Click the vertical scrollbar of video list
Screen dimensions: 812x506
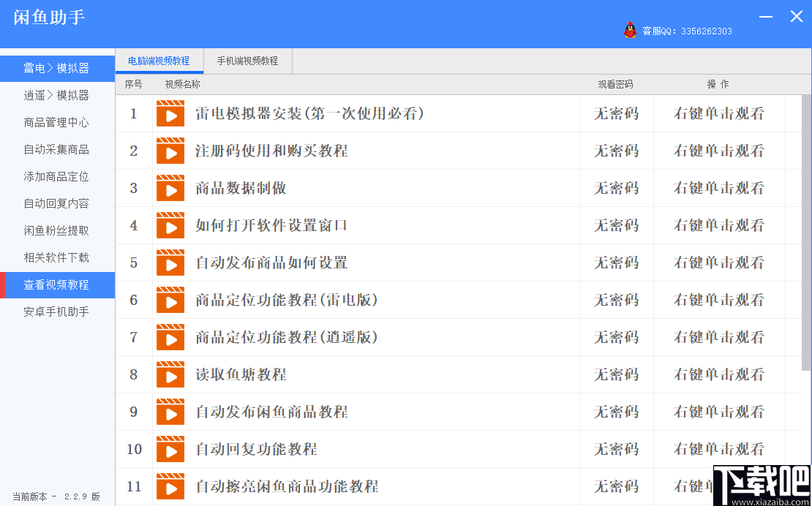[806, 233]
